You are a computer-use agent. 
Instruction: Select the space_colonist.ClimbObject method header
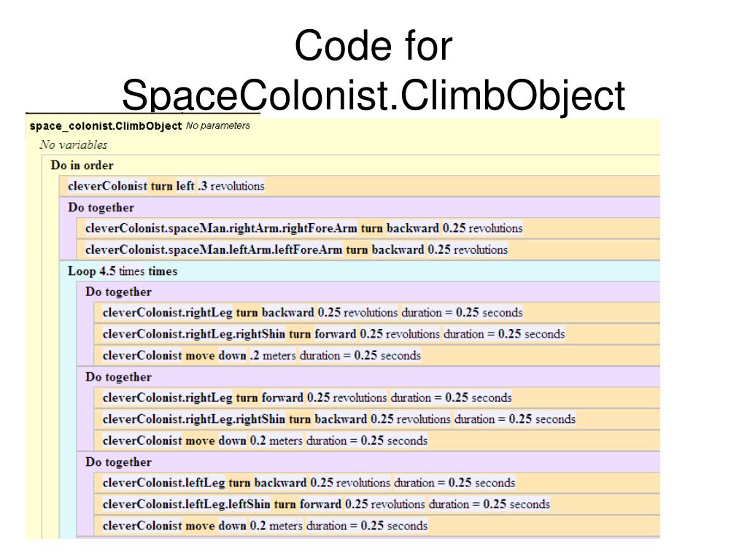coord(105,126)
